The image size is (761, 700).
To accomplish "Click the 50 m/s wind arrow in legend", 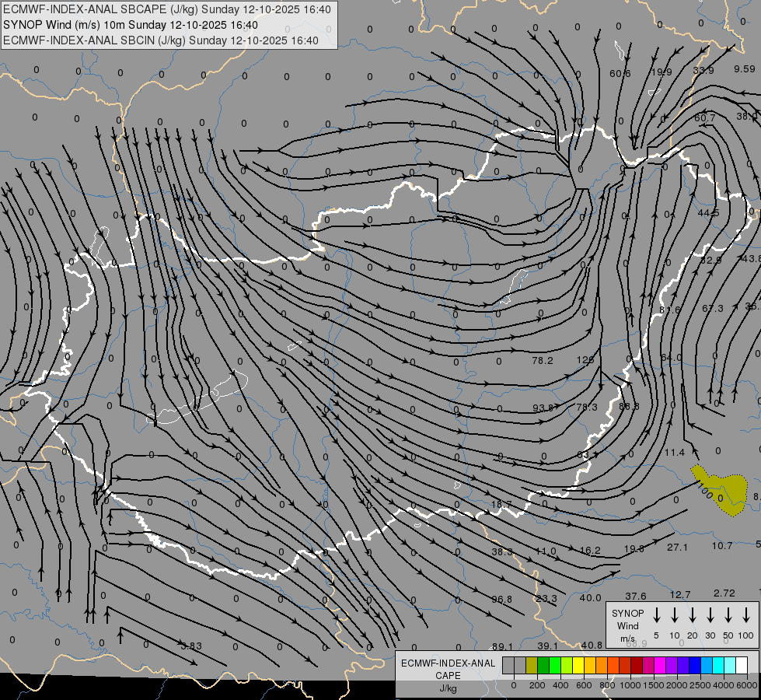I will pyautogui.click(x=728, y=615).
